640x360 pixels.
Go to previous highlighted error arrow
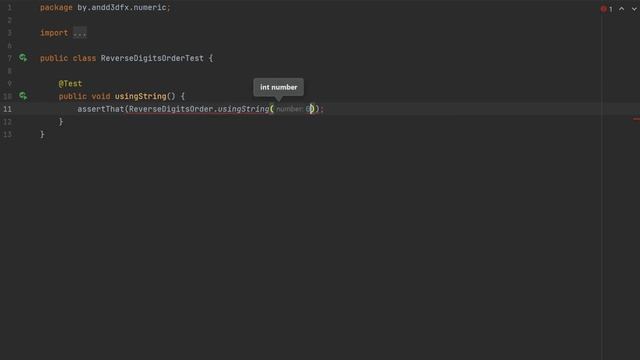pos(622,9)
